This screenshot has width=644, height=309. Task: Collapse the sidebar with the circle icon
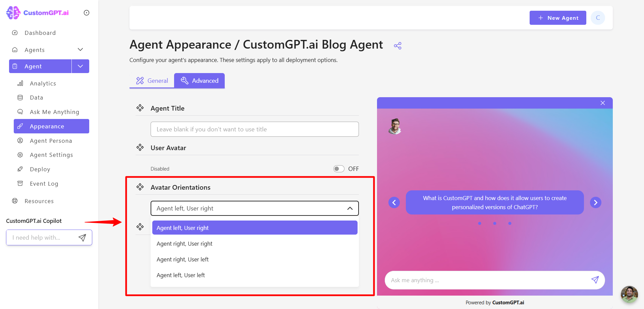(87, 13)
